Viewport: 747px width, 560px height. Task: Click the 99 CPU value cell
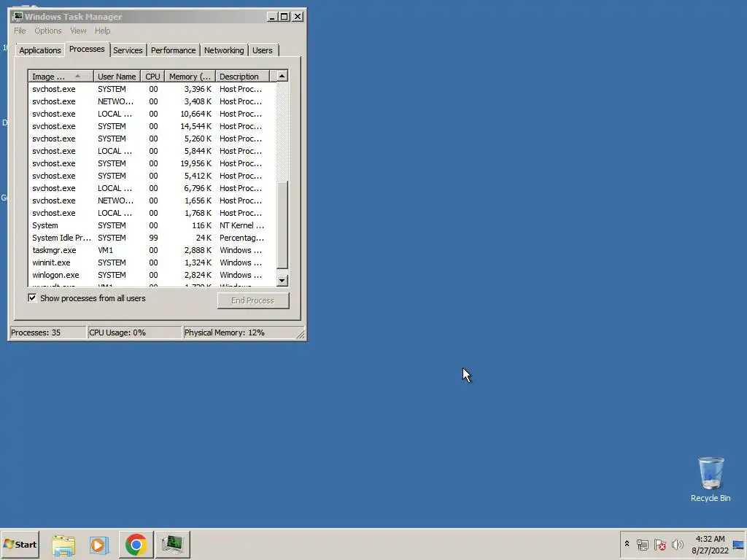click(153, 238)
